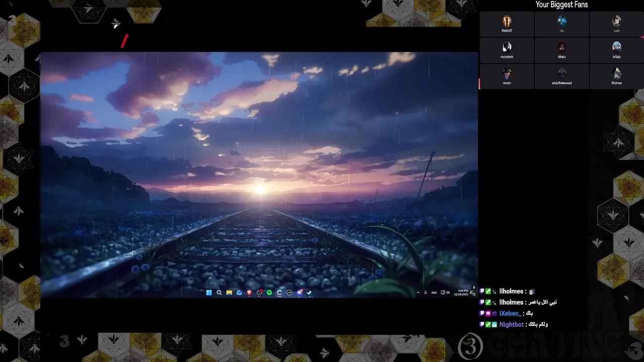The image size is (644, 362).
Task: Click the Nightbot username in chat
Action: 511,324
